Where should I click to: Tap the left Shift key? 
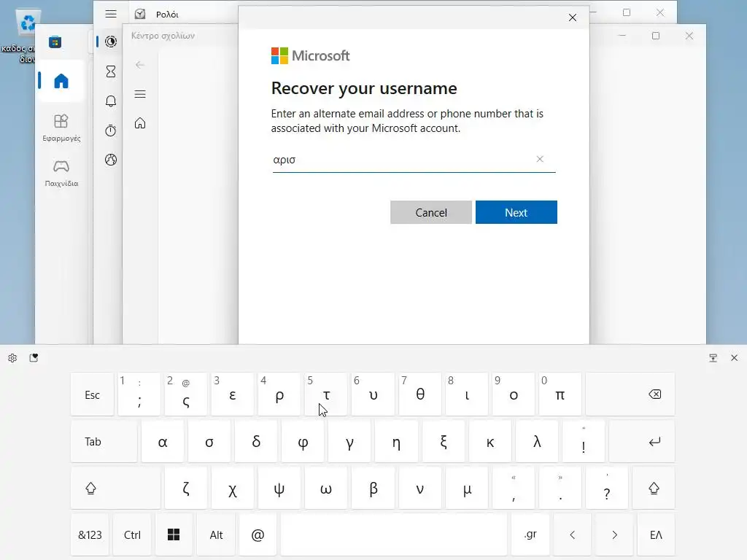pos(115,488)
